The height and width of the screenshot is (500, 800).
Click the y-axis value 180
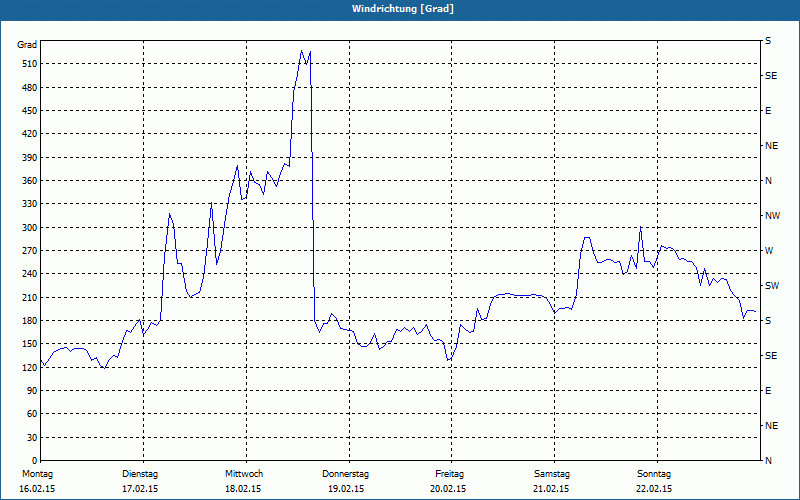coord(30,321)
